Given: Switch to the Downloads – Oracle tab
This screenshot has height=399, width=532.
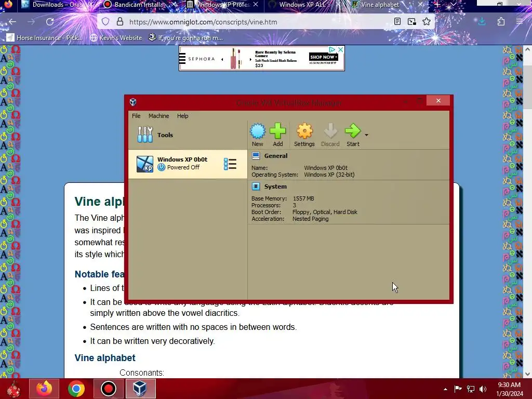Looking at the screenshot, I should (x=56, y=5).
